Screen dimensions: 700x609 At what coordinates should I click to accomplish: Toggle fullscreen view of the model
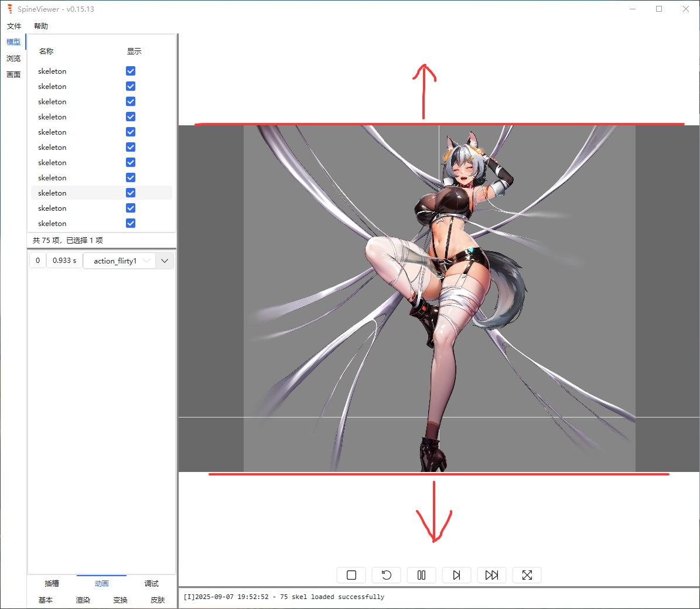tap(527, 575)
